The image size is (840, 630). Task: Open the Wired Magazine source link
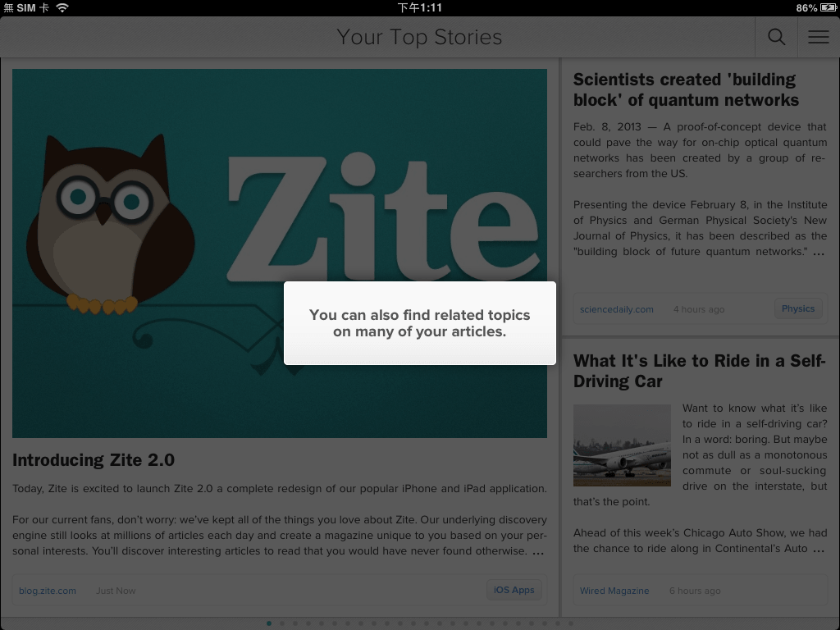pyautogui.click(x=614, y=591)
